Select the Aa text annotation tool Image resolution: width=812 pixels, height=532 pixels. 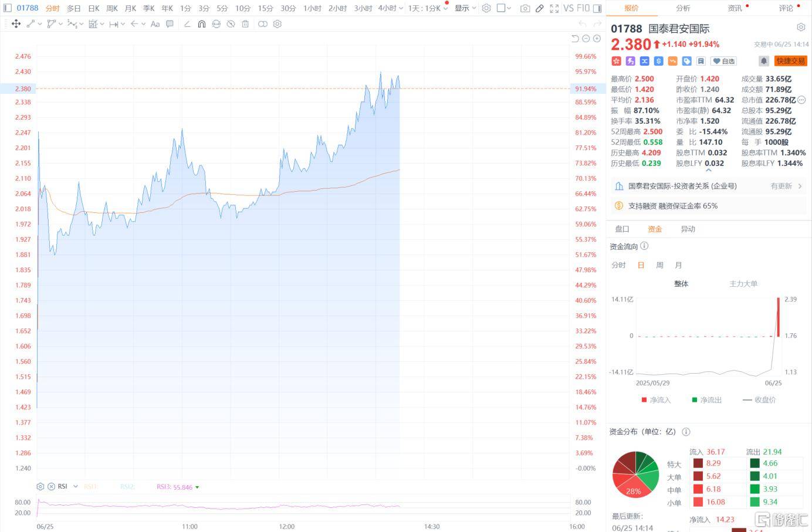coord(155,24)
